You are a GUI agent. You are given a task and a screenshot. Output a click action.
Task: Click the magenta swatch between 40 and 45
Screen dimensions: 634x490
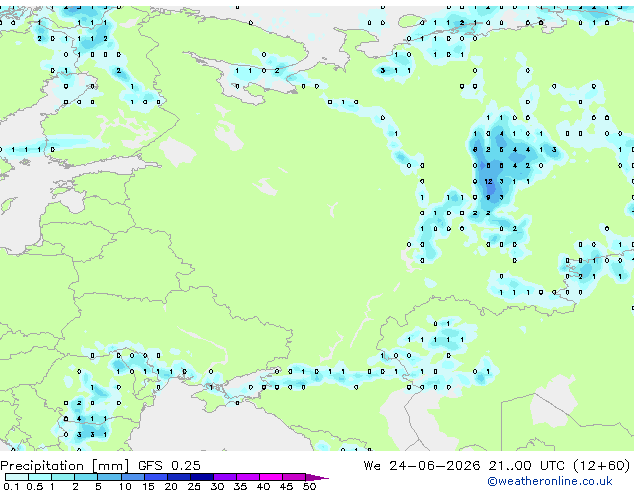[x=271, y=477]
